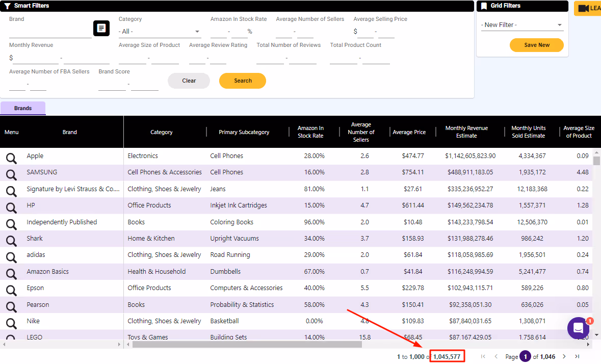Open the New Filter dropdown
The image size is (601, 364).
point(522,25)
